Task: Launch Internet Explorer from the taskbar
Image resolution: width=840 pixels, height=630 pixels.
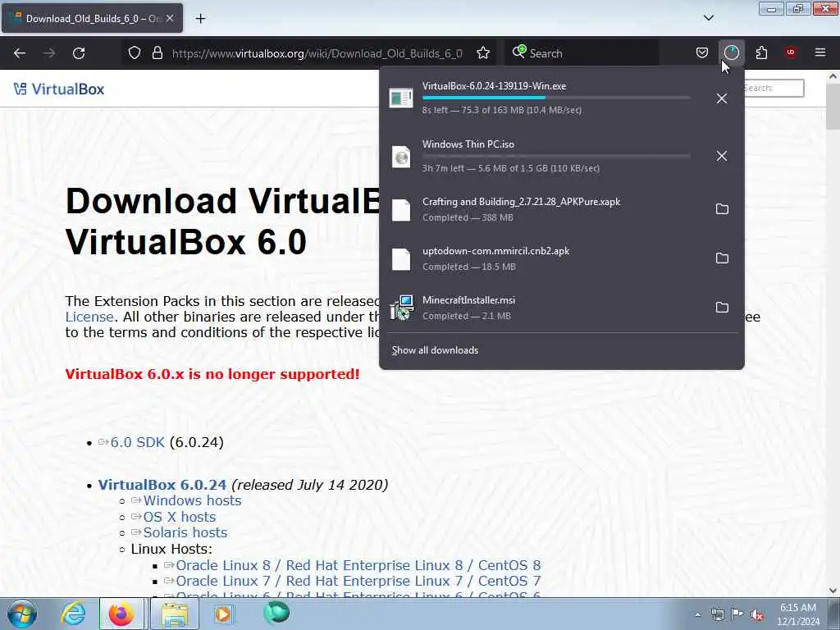Action: [x=72, y=614]
